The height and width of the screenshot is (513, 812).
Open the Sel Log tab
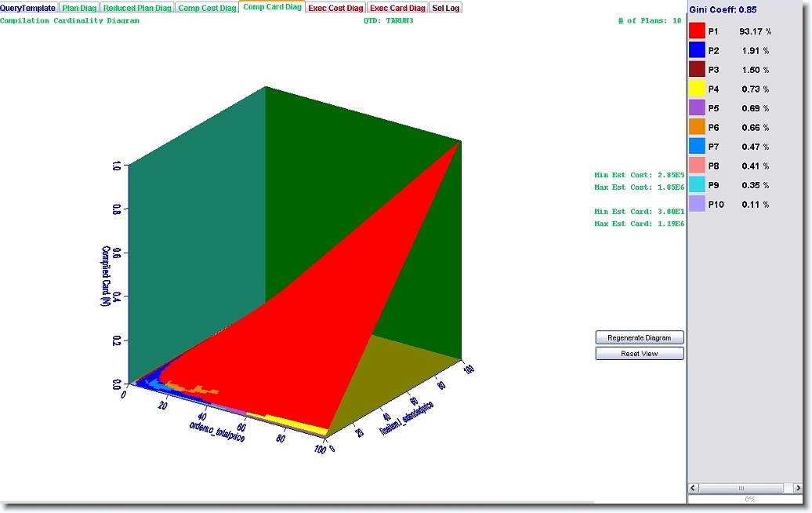click(x=446, y=8)
